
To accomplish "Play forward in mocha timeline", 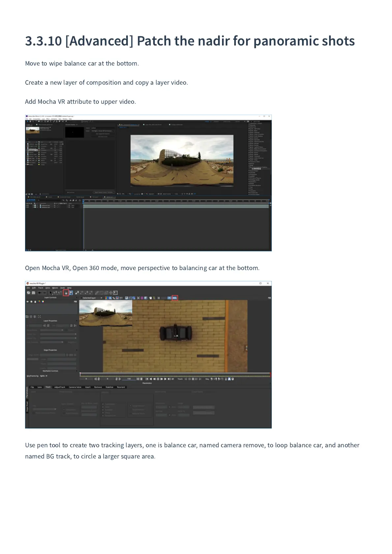I will (165, 379).
